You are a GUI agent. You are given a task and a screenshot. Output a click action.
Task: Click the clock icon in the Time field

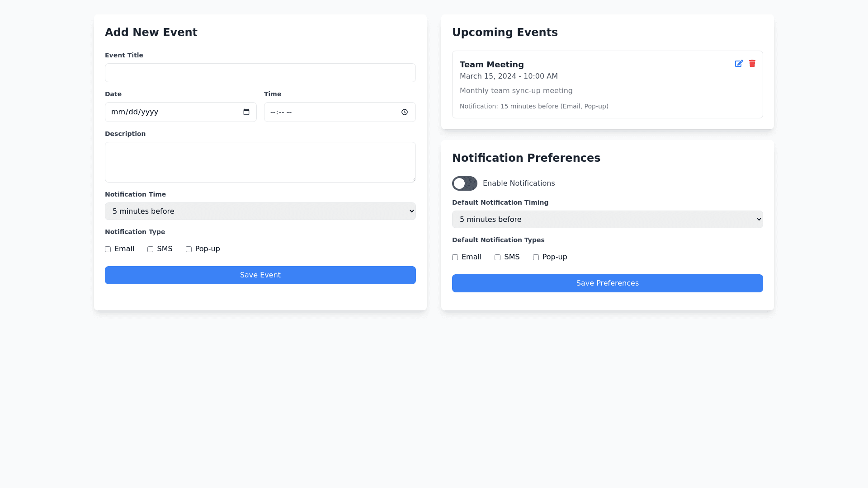coord(405,112)
